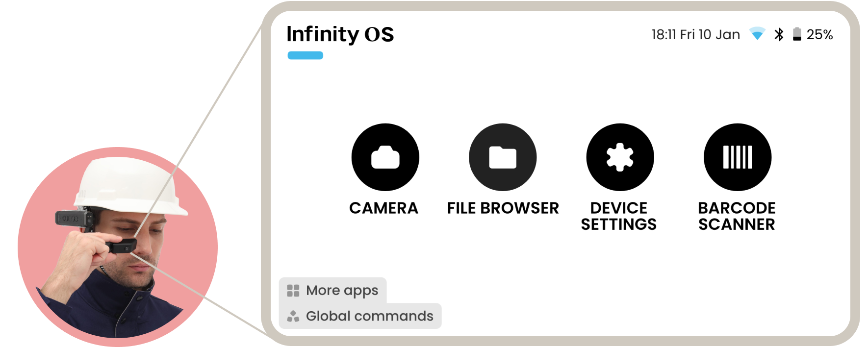The height and width of the screenshot is (347, 868).
Task: Launch the File Browser folder icon
Action: pyautogui.click(x=503, y=157)
